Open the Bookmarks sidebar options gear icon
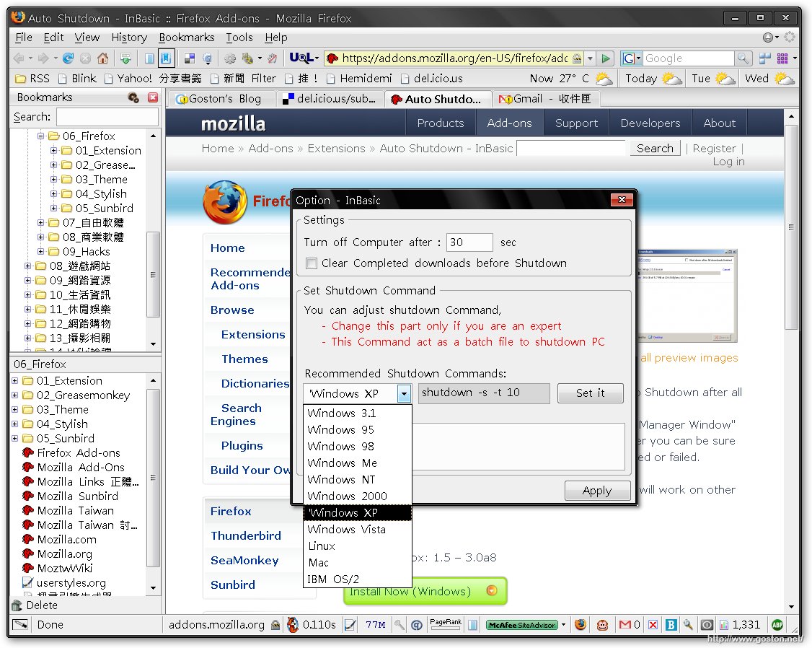812x648 pixels. 133,97
